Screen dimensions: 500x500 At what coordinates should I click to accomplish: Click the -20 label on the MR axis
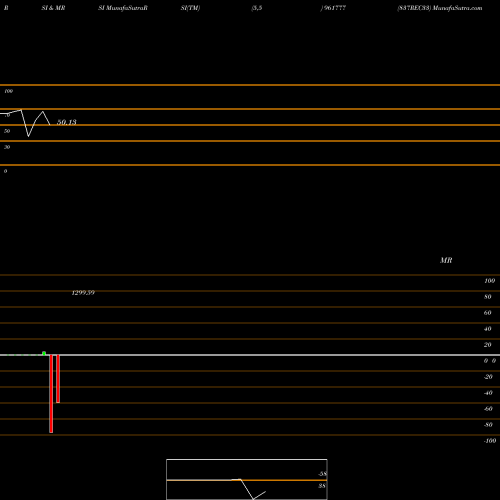pos(488,377)
